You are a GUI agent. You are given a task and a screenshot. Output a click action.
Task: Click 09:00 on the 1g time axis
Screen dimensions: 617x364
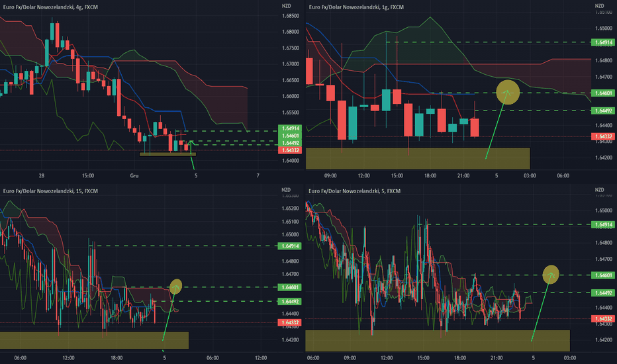[x=330, y=176]
